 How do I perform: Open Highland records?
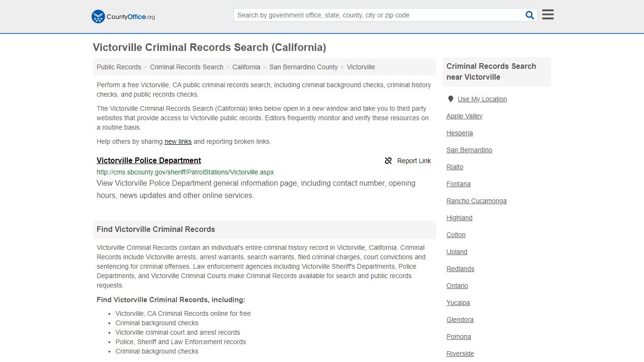(460, 218)
